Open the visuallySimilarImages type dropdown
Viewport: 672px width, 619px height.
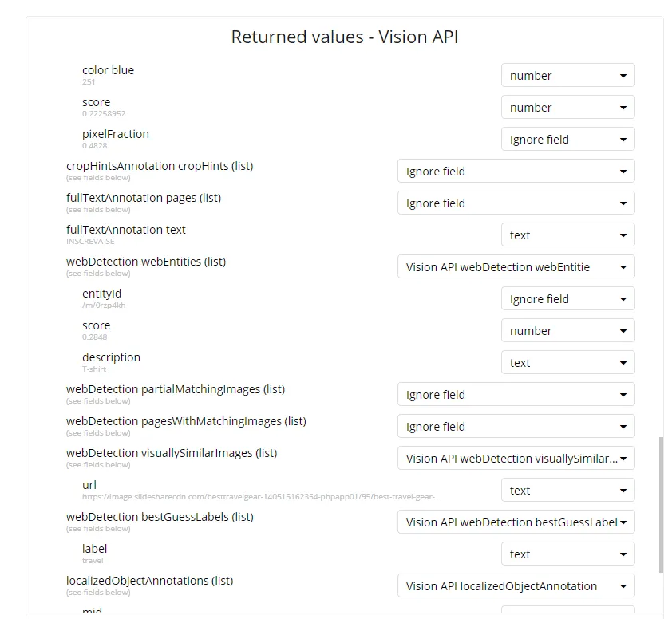click(x=516, y=459)
